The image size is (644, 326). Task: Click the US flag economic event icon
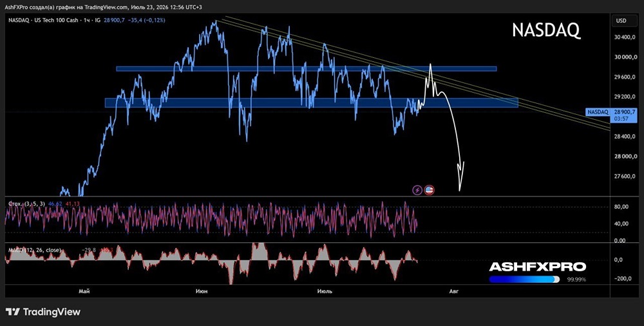(429, 190)
